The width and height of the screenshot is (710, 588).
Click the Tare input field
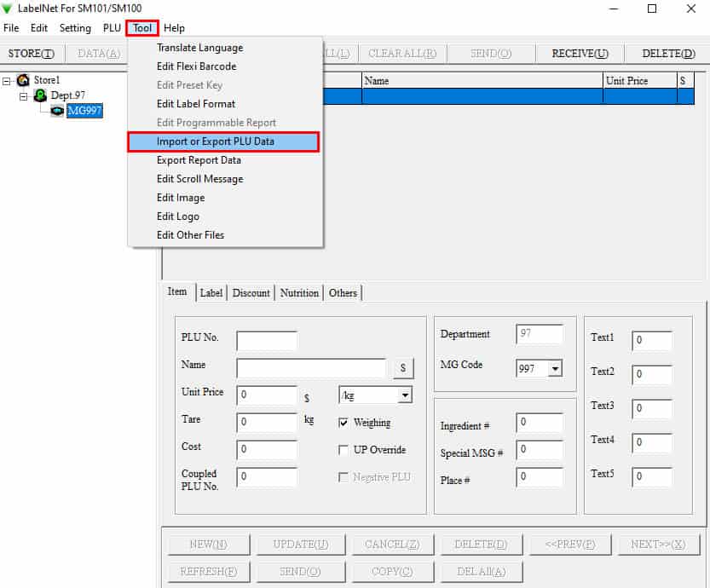pos(267,423)
